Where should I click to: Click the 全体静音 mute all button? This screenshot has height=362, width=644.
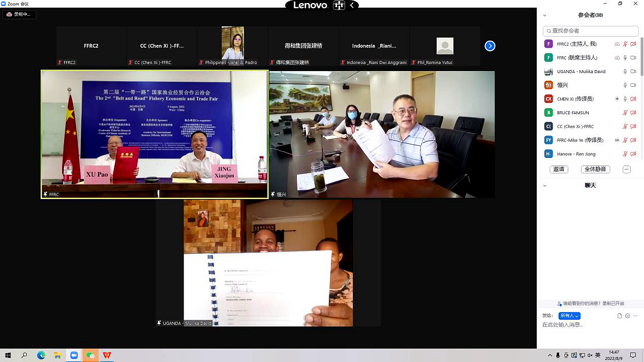point(595,169)
